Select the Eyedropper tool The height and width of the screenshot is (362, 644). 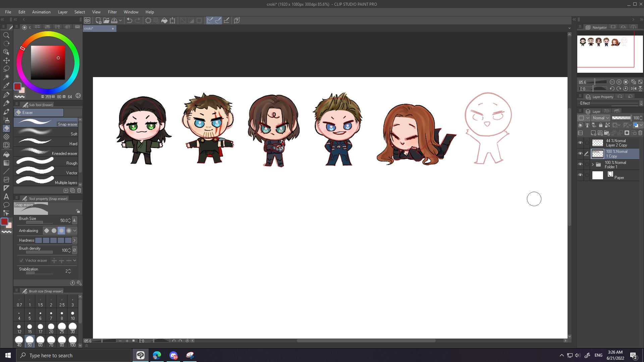tap(6, 86)
